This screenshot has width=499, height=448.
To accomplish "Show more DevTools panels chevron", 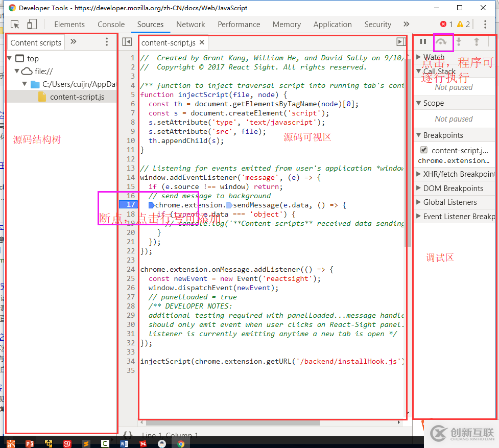I will 407,24.
